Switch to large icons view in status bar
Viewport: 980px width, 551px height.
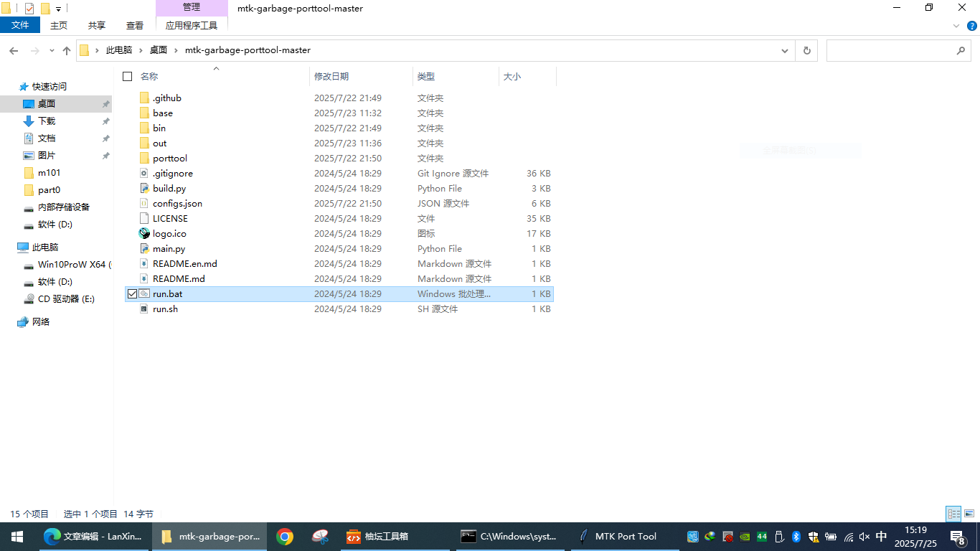(969, 514)
